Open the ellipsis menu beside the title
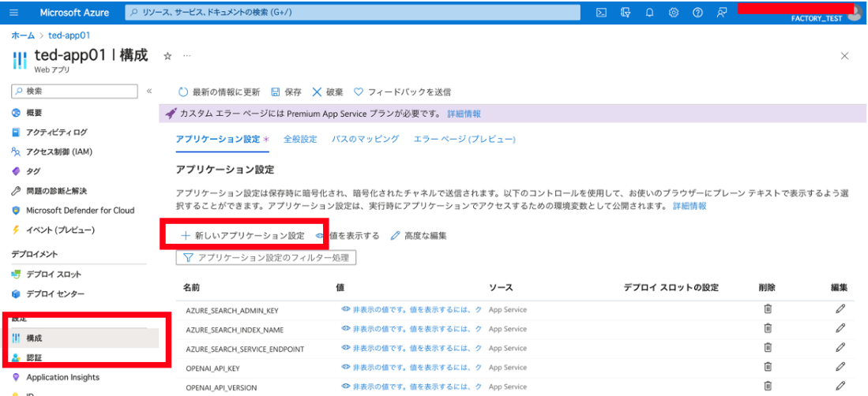 coord(186,57)
